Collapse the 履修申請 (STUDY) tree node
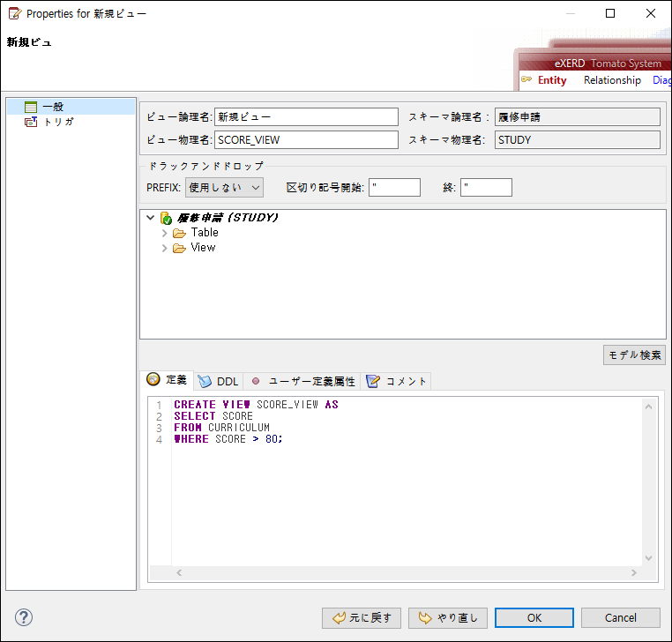 point(151,218)
